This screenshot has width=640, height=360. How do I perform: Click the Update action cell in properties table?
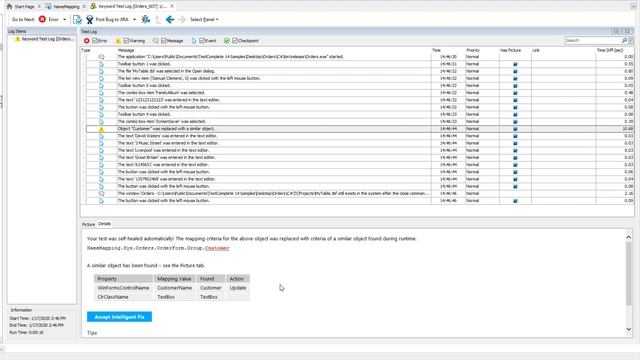pyautogui.click(x=238, y=288)
